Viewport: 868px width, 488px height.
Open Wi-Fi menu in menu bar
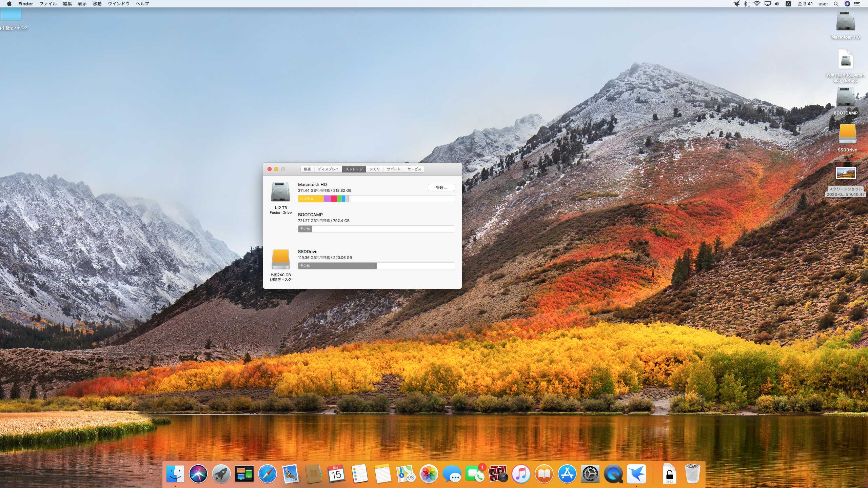coord(757,4)
